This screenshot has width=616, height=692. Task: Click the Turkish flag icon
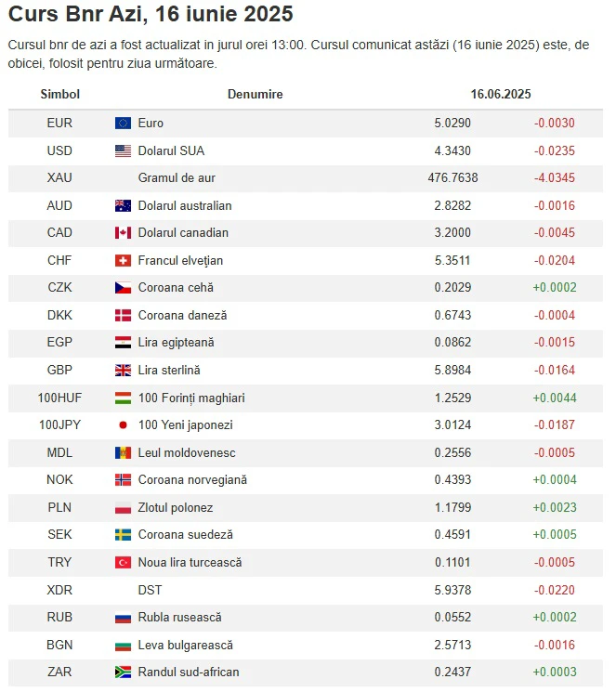point(123,562)
